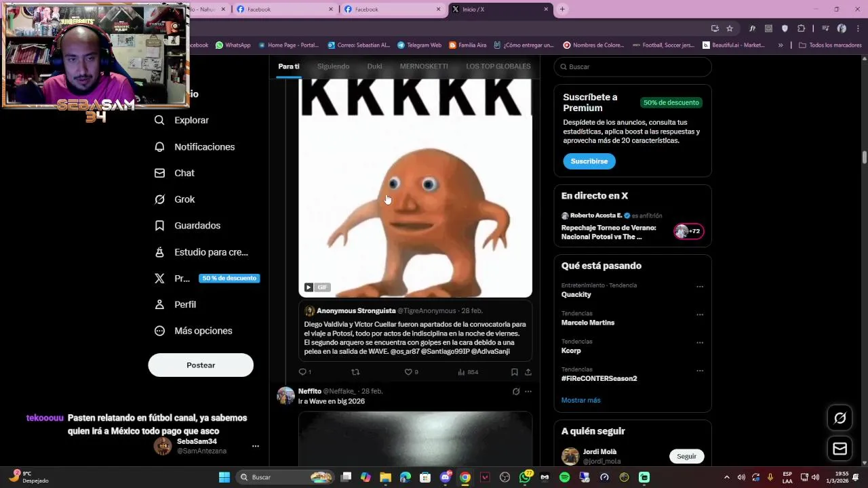Image resolution: width=868 pixels, height=488 pixels.
Task: Open Chrome media controls icon
Action: tap(825, 28)
